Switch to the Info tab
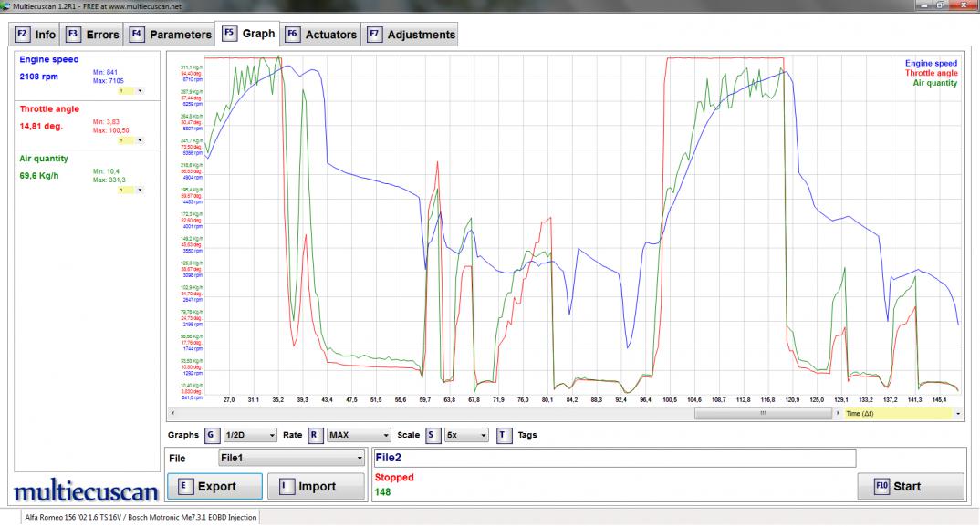The width and height of the screenshot is (980, 526). (36, 35)
